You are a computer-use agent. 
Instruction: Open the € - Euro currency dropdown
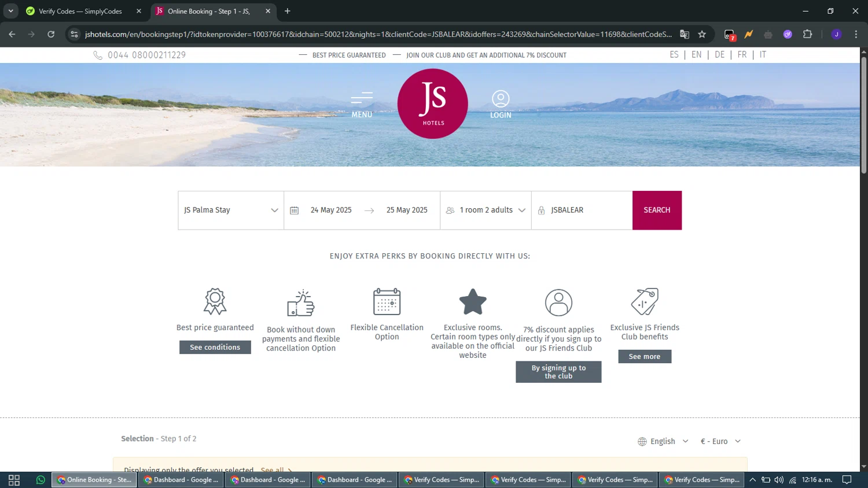pos(720,442)
